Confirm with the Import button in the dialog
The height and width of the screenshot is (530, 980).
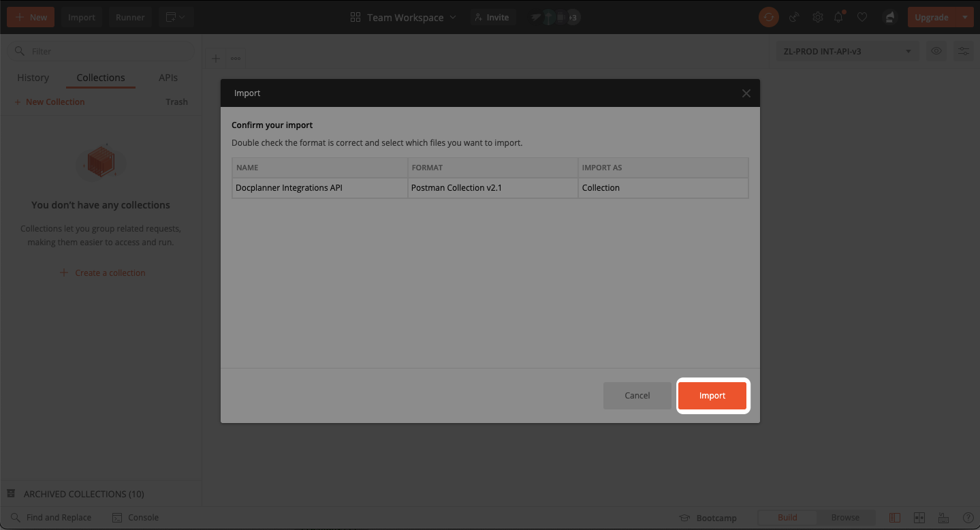[x=712, y=395]
